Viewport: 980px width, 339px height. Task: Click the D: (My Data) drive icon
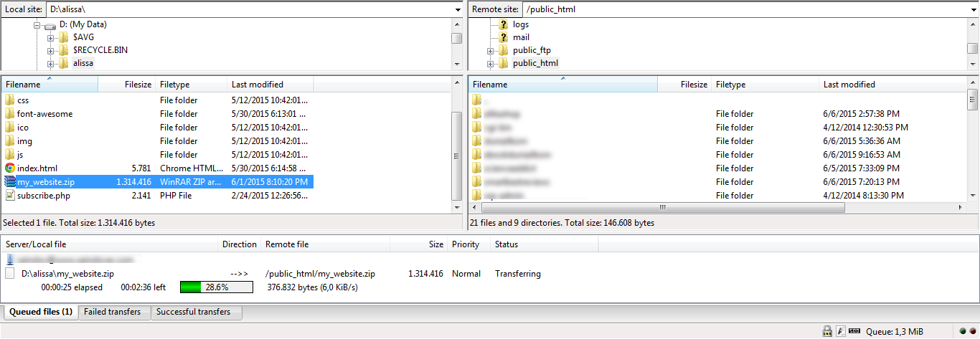tap(50, 25)
